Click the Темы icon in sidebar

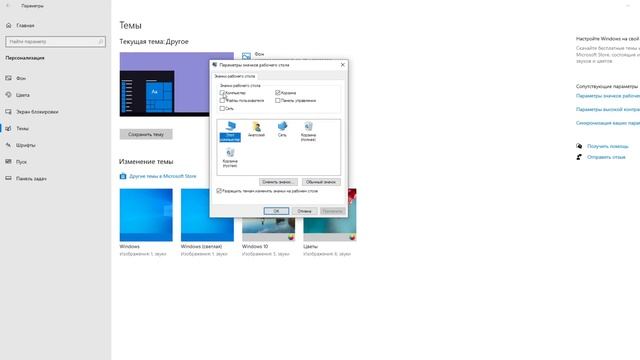click(9, 128)
